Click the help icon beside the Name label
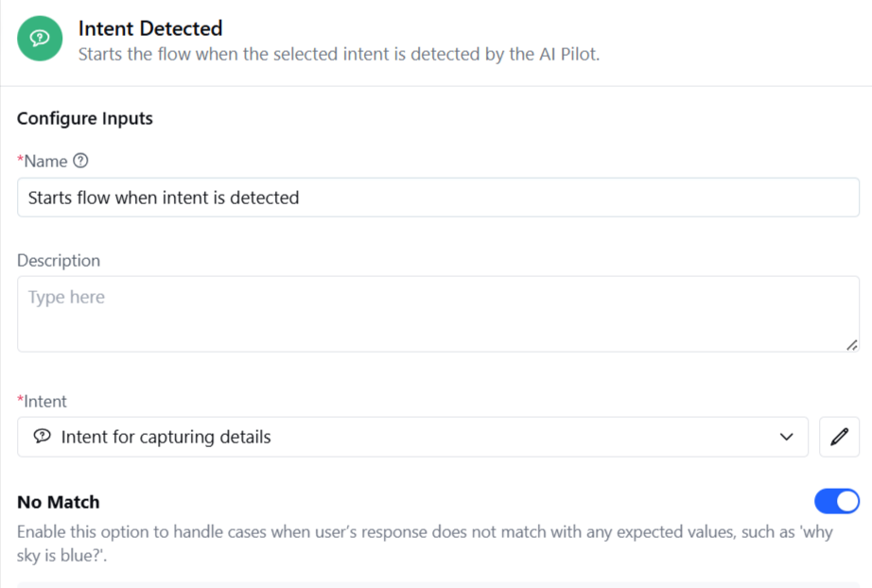 pyautogui.click(x=80, y=161)
